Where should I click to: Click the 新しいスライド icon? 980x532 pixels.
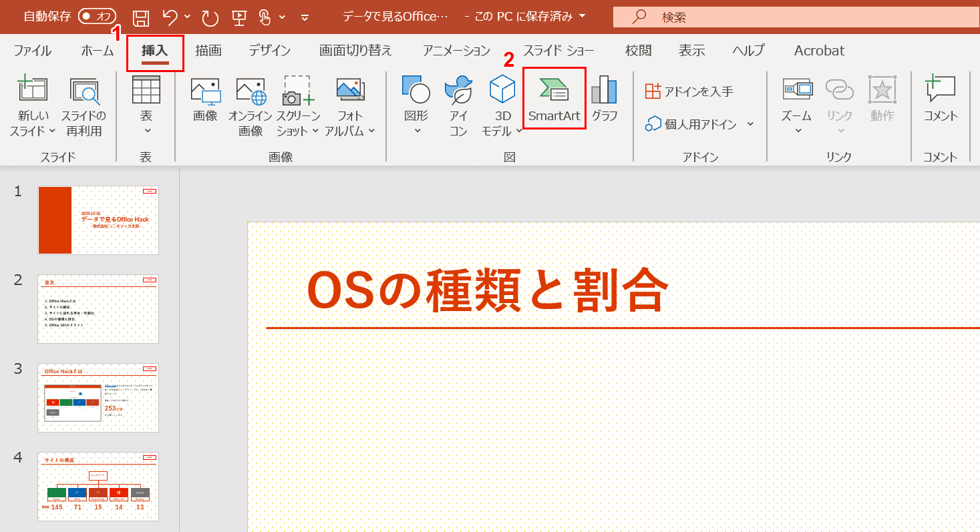[x=32, y=89]
